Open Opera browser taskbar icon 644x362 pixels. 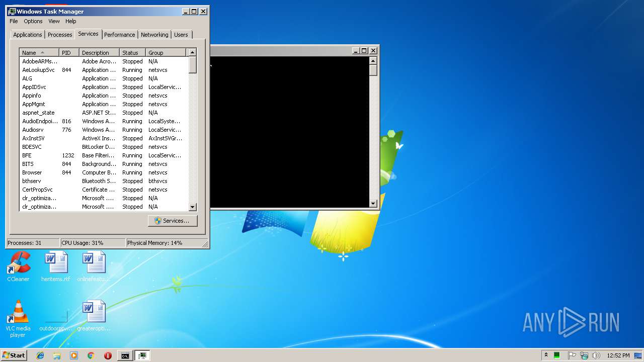(x=108, y=355)
